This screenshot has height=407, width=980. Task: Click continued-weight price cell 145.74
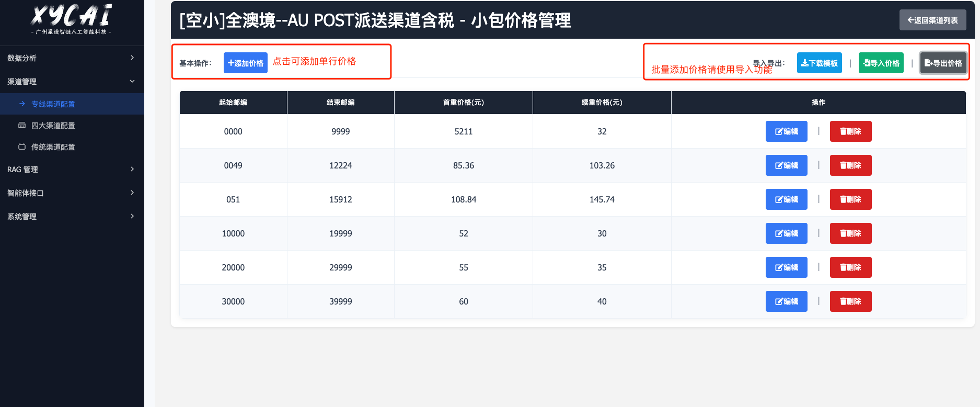[602, 199]
